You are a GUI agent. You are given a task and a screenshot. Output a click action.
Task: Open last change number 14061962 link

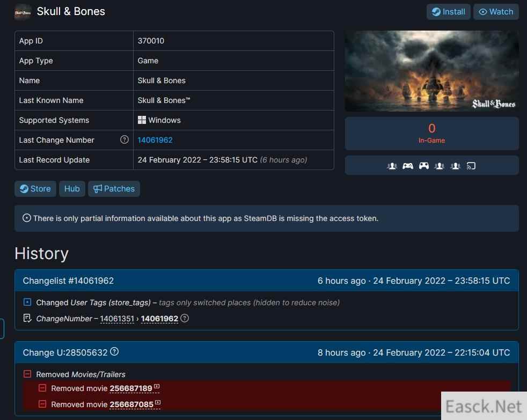tap(155, 140)
